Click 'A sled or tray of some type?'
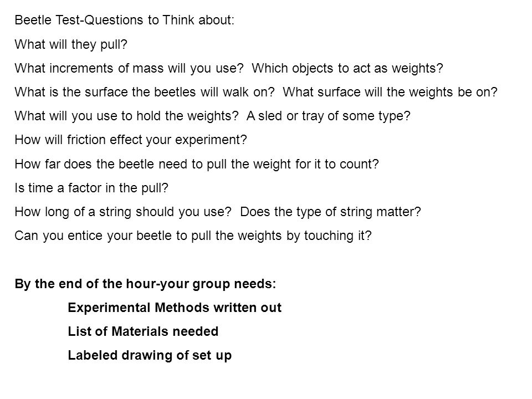Screen dimensions: 532x399 329,116
